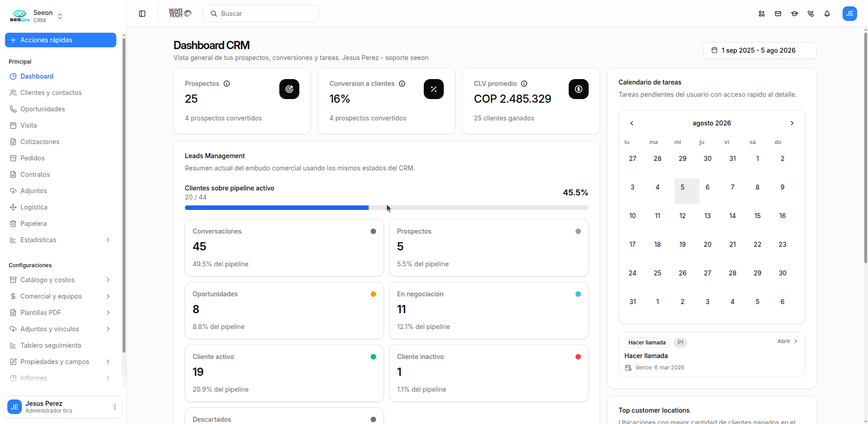This screenshot has height=424, width=868.
Task: Click the "25 clientes ganados" text
Action: click(504, 118)
